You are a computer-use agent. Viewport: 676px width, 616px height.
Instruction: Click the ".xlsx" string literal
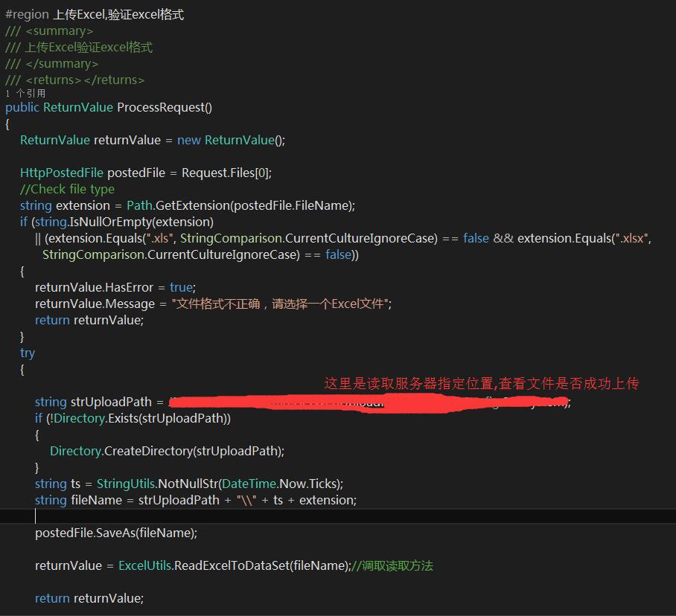click(x=631, y=238)
